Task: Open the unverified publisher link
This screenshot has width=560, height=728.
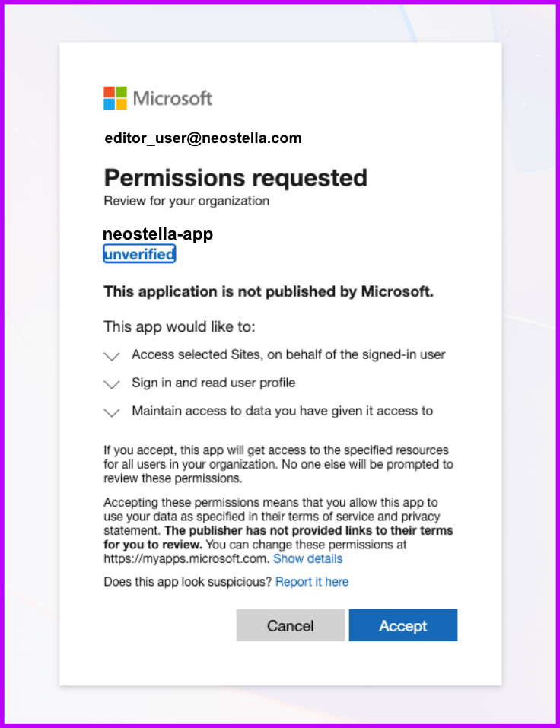Action: 139,254
